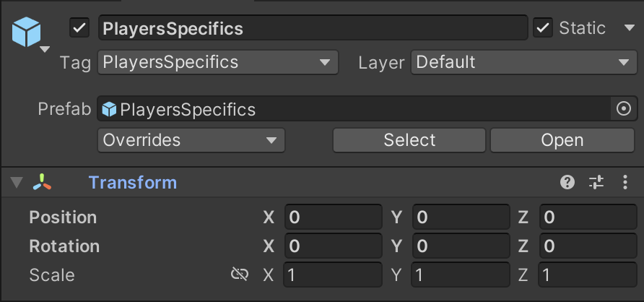Click the blue GameObject cube icon

point(26,32)
